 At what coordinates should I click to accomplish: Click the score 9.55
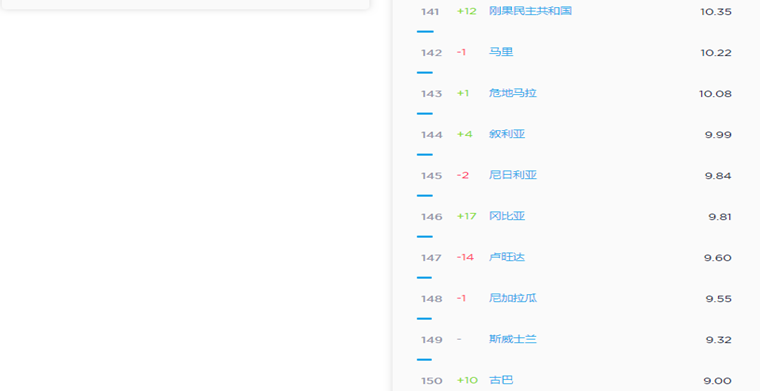click(x=719, y=299)
